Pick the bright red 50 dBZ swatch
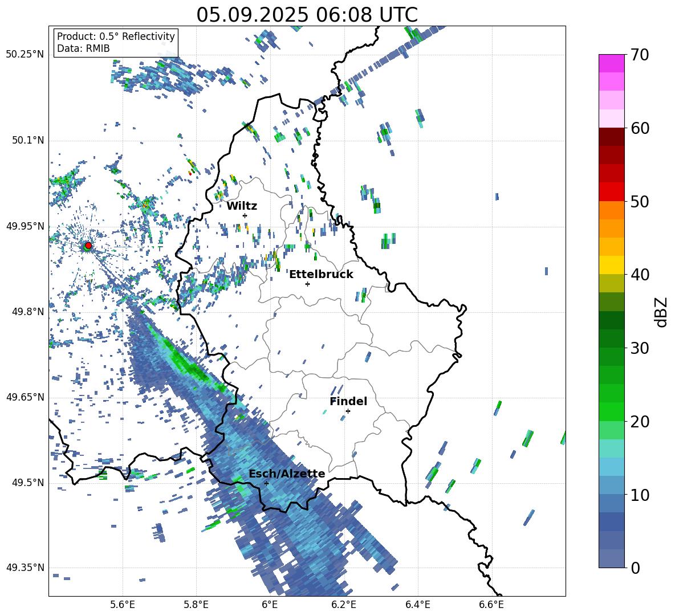 (x=611, y=192)
